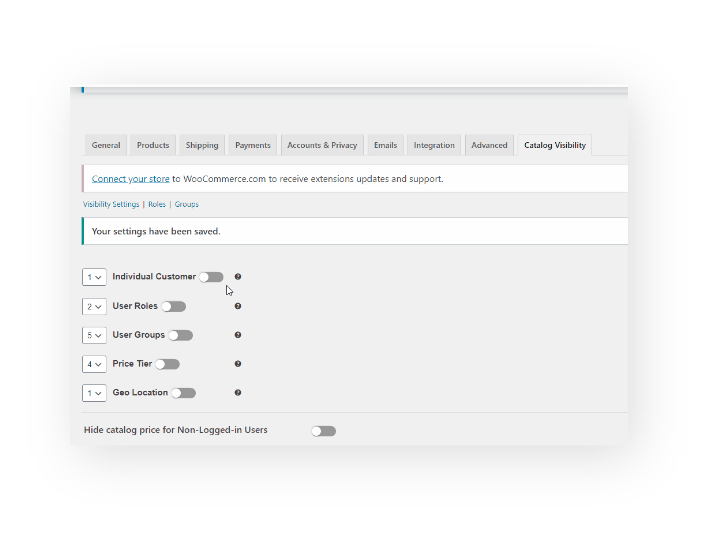Click help icon beside Individual Customer
The height and width of the screenshot is (550, 714).
click(238, 276)
